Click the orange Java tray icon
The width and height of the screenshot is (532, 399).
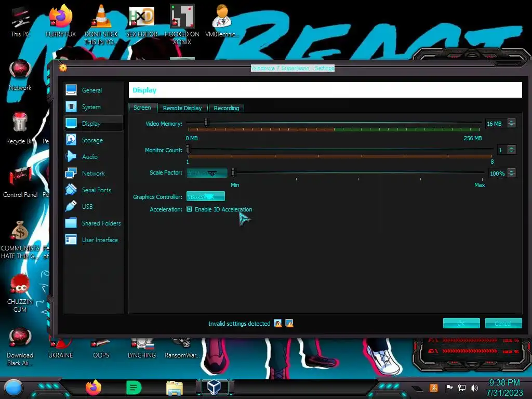click(x=434, y=388)
